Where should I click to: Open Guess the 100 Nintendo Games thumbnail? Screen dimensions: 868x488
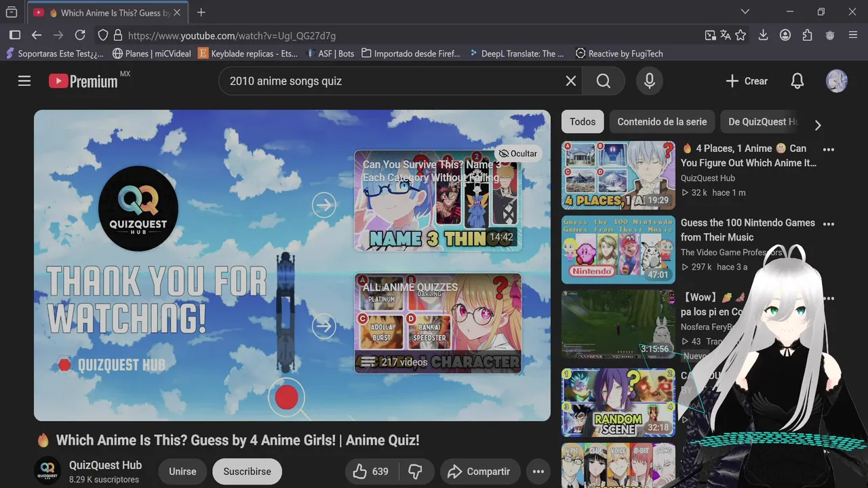[618, 249]
